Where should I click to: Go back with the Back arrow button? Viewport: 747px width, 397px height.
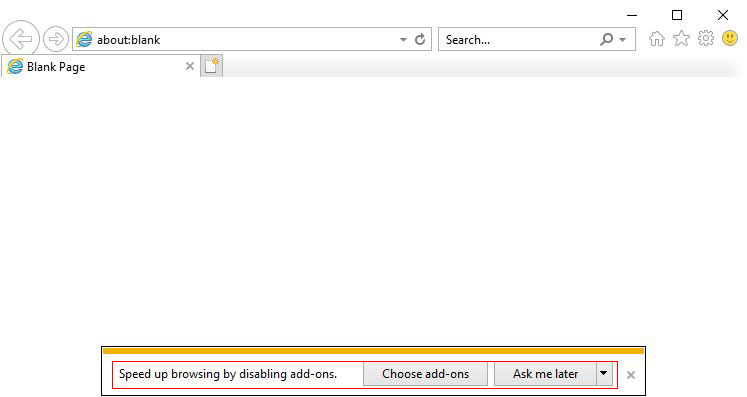pos(21,39)
